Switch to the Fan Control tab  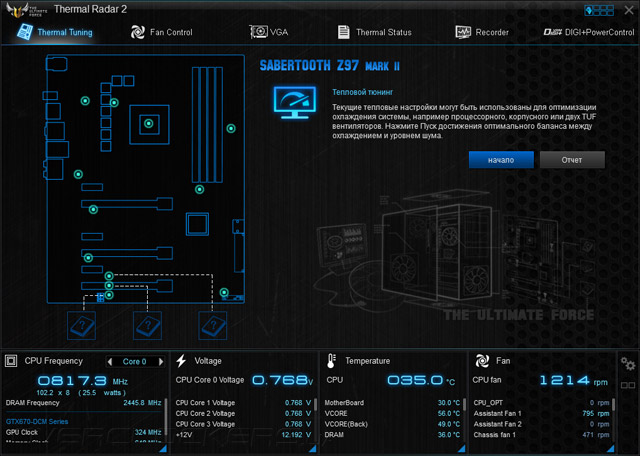coord(162,32)
